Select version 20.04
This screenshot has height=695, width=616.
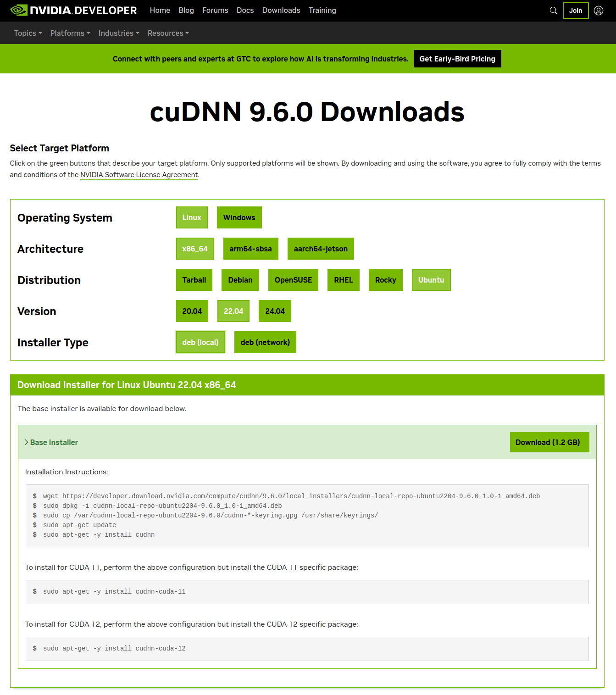click(192, 311)
